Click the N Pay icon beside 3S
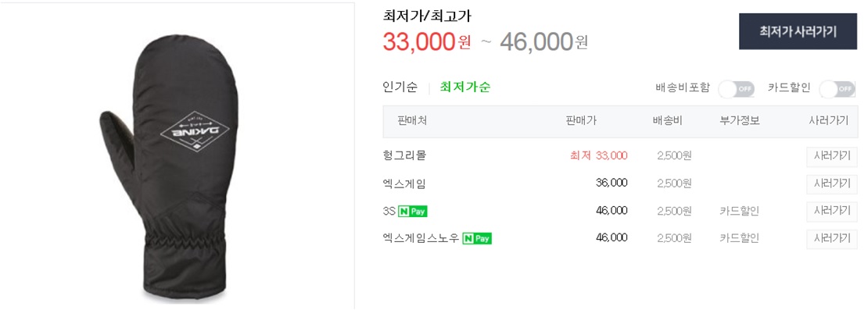 tap(412, 211)
